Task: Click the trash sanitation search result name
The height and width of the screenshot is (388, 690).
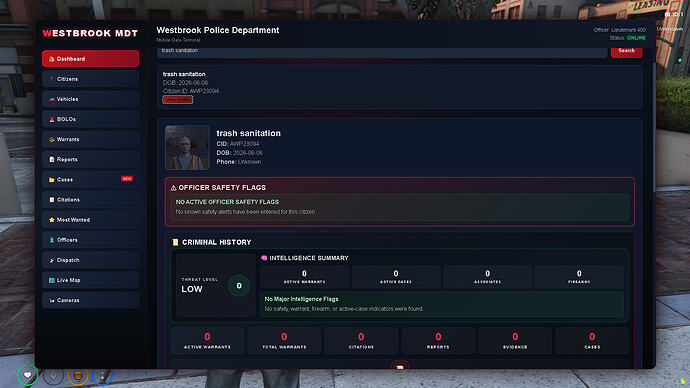Action: [x=184, y=74]
